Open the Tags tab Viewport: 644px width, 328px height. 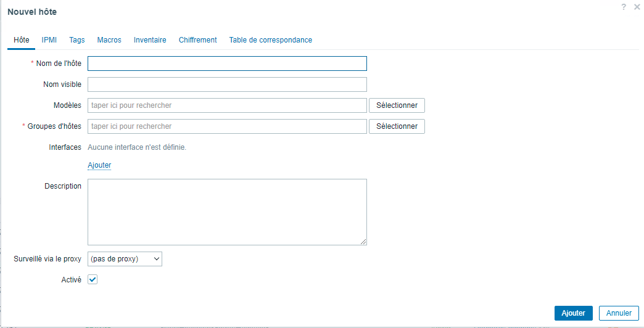(77, 40)
